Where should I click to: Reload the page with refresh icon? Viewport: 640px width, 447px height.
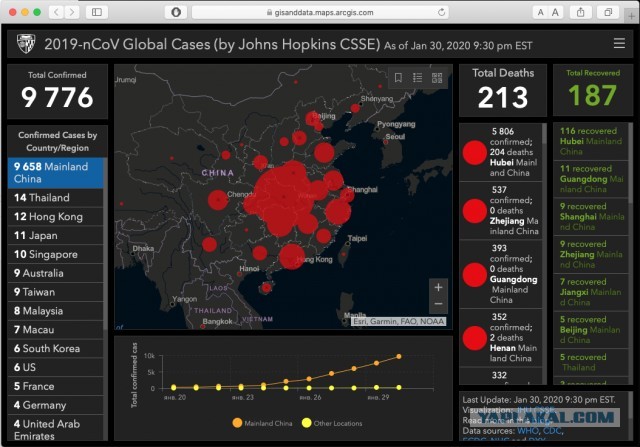point(441,12)
